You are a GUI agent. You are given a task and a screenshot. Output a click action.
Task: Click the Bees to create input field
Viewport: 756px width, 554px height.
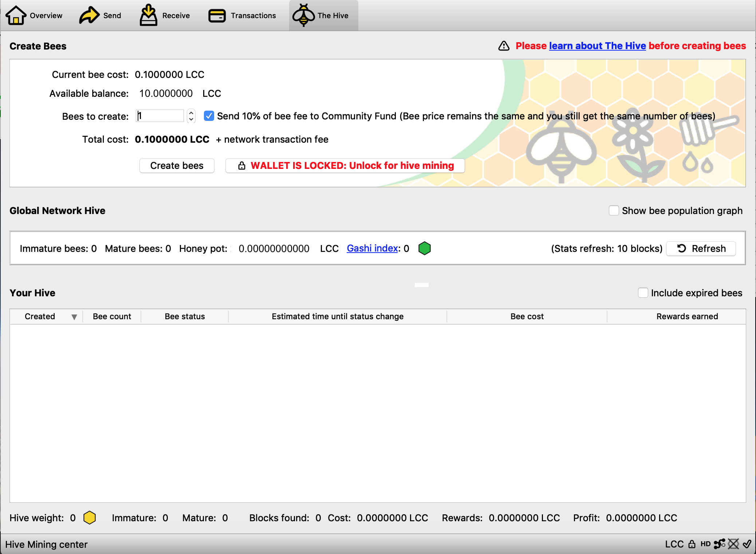pyautogui.click(x=160, y=116)
